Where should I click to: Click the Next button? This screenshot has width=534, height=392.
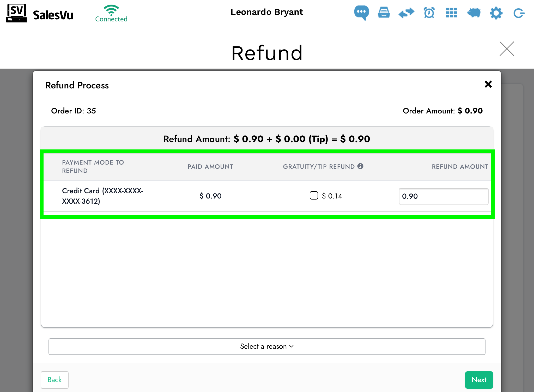tap(479, 379)
